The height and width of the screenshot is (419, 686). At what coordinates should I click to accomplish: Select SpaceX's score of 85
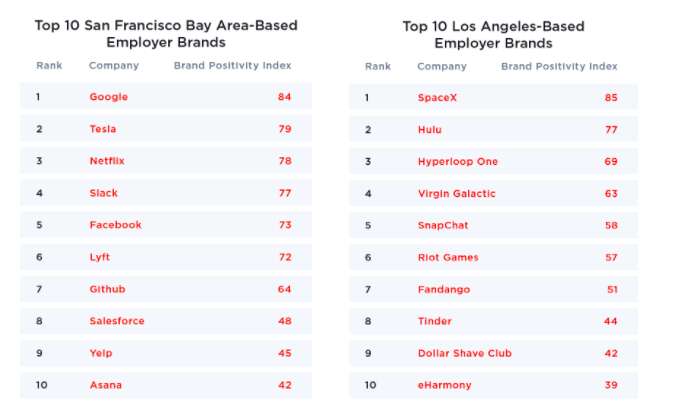[x=611, y=97]
